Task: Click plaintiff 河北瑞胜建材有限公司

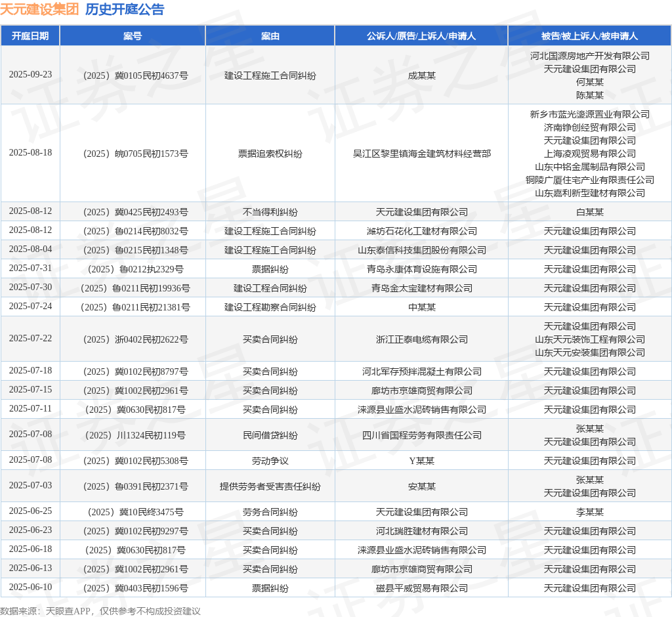Action: (422, 531)
